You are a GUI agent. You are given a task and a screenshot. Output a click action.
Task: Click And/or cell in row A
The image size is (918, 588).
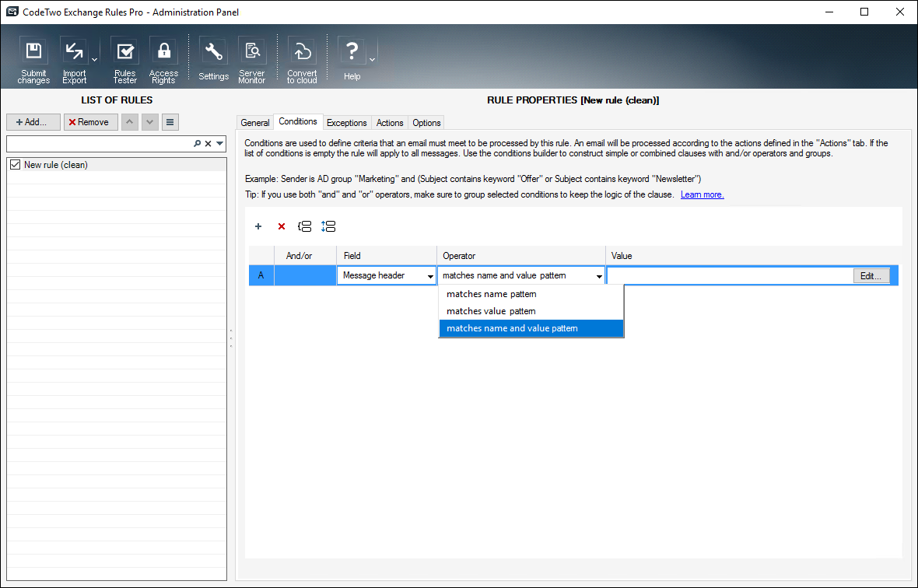[305, 275]
